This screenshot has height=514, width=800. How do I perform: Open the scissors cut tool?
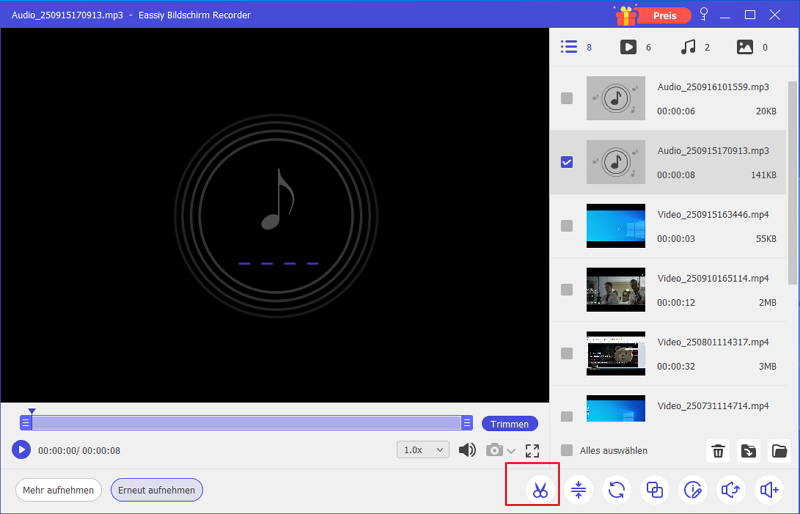pyautogui.click(x=539, y=490)
